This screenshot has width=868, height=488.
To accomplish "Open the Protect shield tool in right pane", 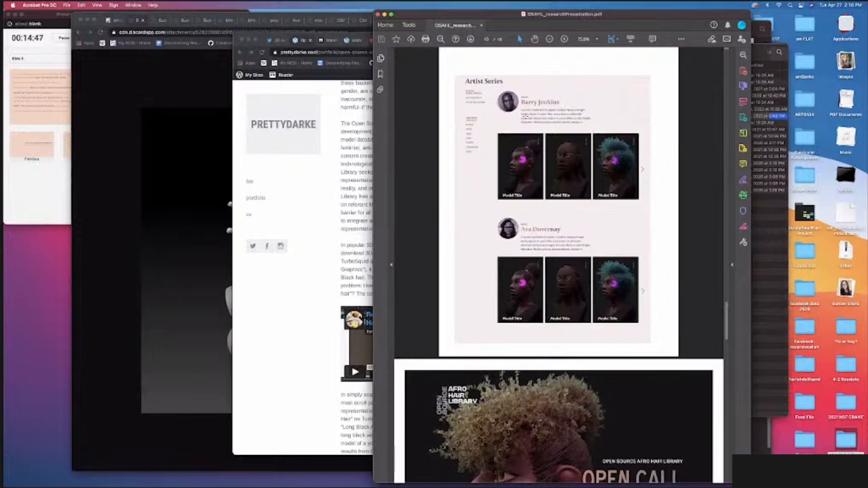I will [743, 211].
